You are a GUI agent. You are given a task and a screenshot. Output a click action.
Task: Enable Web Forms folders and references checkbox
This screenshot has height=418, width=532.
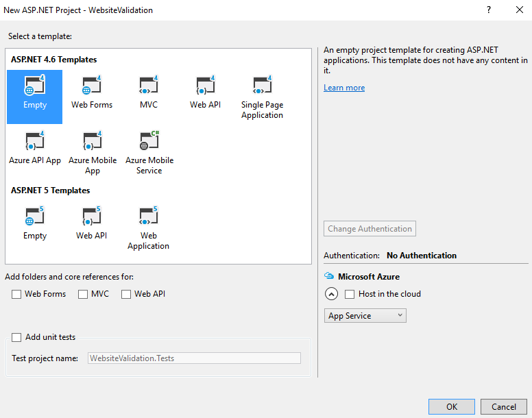click(x=16, y=294)
